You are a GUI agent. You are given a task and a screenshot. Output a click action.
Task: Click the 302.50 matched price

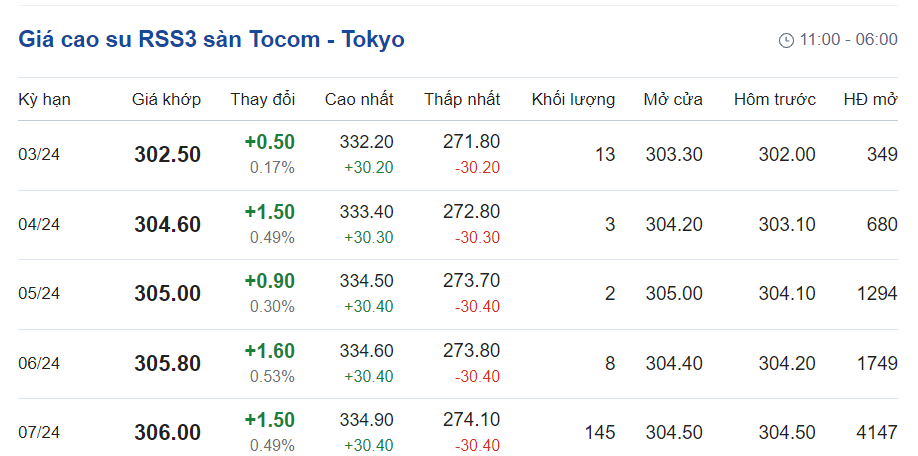click(x=167, y=155)
